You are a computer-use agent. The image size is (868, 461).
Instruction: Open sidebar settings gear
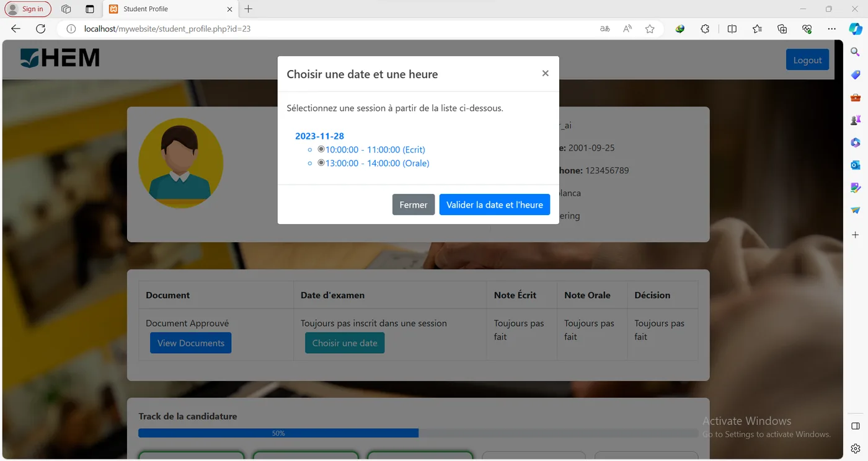856,449
